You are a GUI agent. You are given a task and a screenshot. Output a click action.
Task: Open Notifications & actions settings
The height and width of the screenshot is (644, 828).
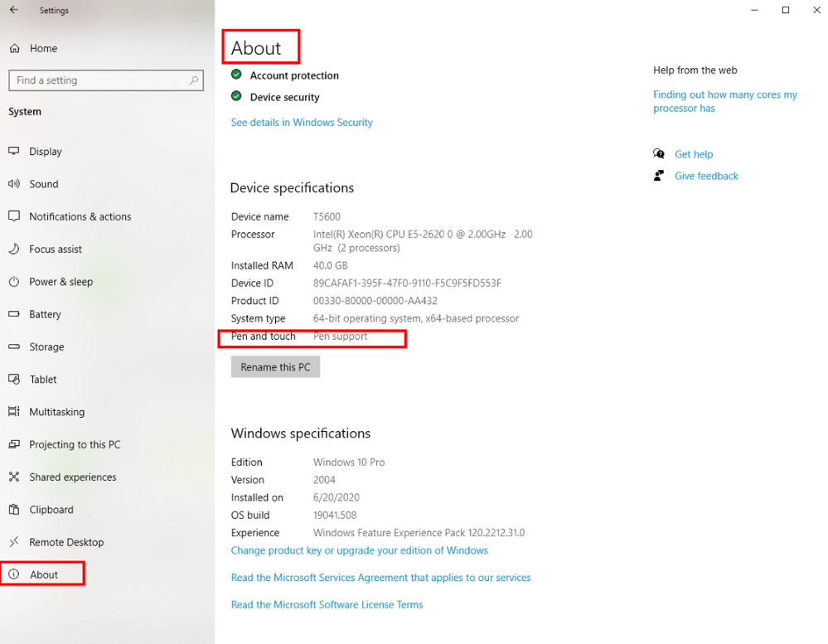click(80, 216)
